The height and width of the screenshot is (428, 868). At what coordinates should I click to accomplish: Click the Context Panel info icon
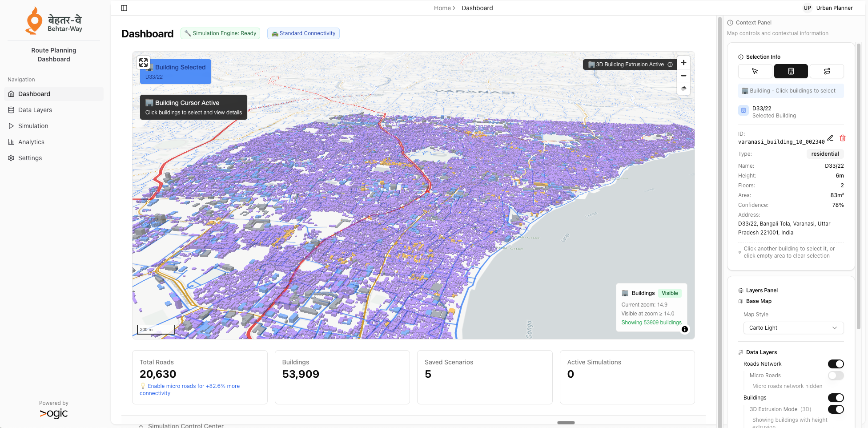(730, 23)
